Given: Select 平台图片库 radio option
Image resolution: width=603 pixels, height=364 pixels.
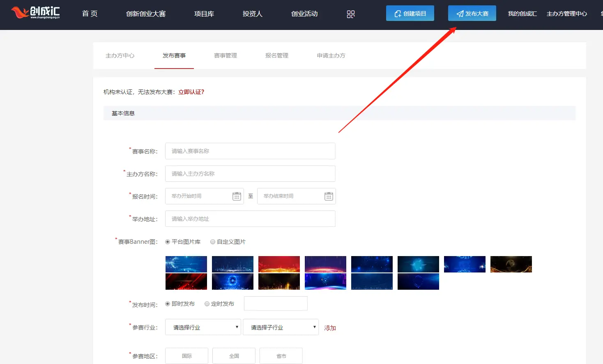Looking at the screenshot, I should tap(168, 242).
